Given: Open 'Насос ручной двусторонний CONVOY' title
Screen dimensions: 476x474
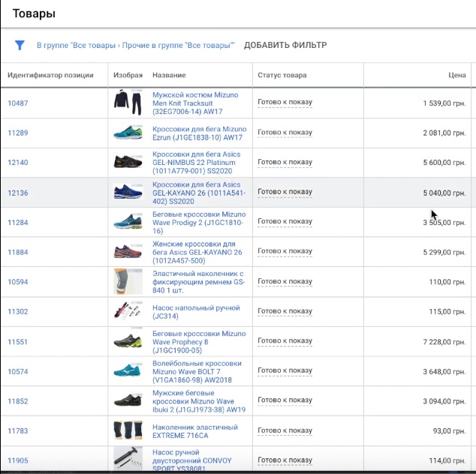Looking at the screenshot, I should 192,460.
